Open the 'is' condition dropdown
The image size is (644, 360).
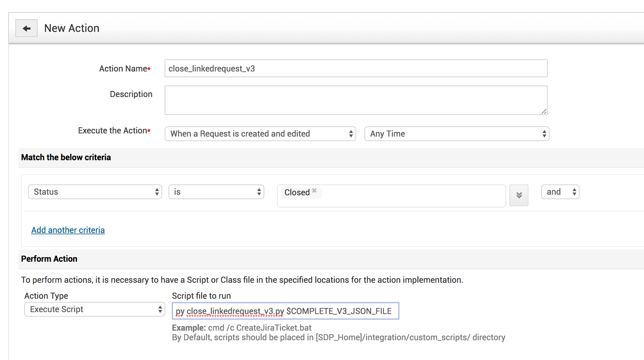pos(216,192)
